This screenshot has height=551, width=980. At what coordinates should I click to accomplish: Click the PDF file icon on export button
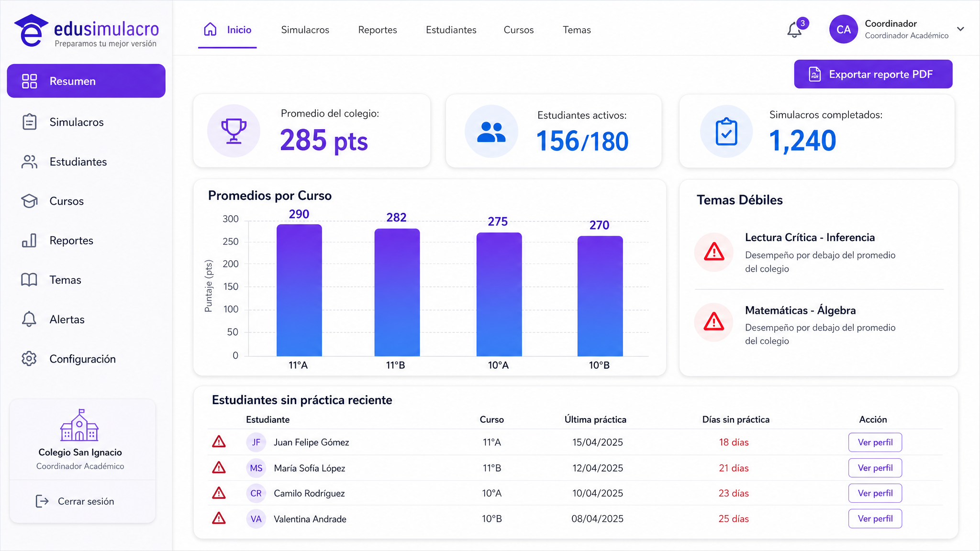[814, 74]
